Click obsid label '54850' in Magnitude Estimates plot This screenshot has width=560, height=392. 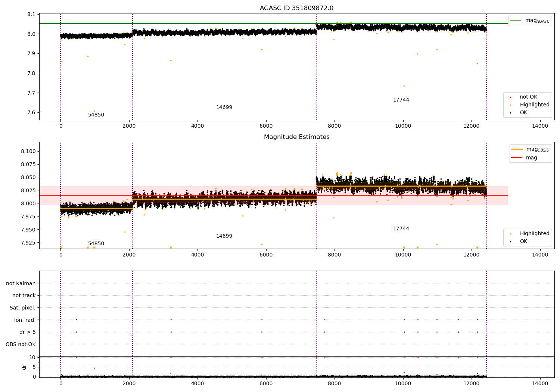tap(96, 243)
